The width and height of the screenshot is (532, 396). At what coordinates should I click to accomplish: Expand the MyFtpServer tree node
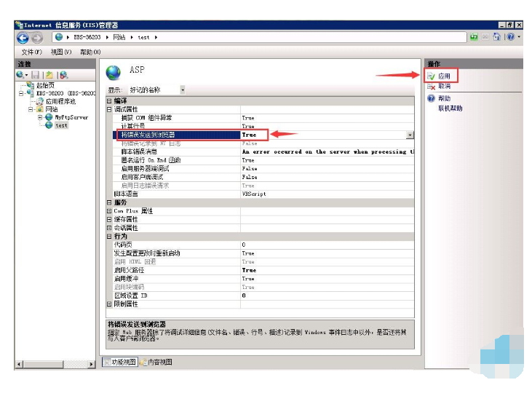click(x=40, y=117)
